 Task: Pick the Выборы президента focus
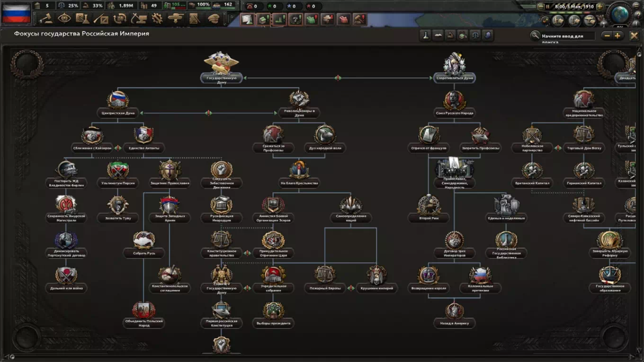point(273,323)
